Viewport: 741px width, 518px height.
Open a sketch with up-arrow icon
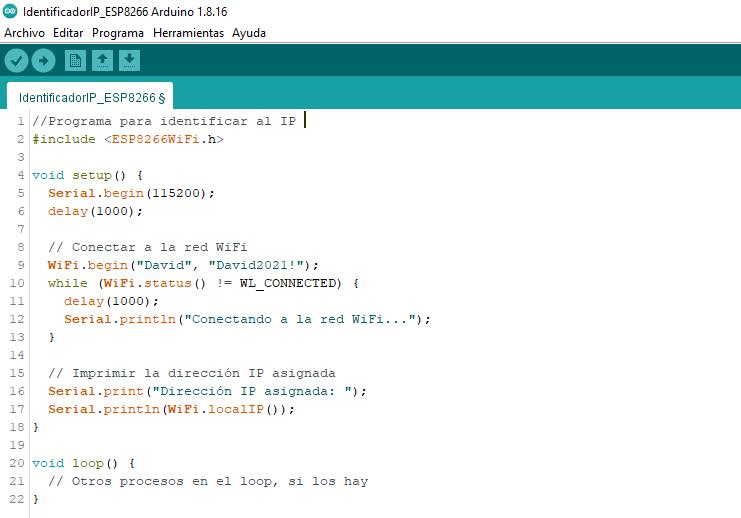(x=103, y=60)
